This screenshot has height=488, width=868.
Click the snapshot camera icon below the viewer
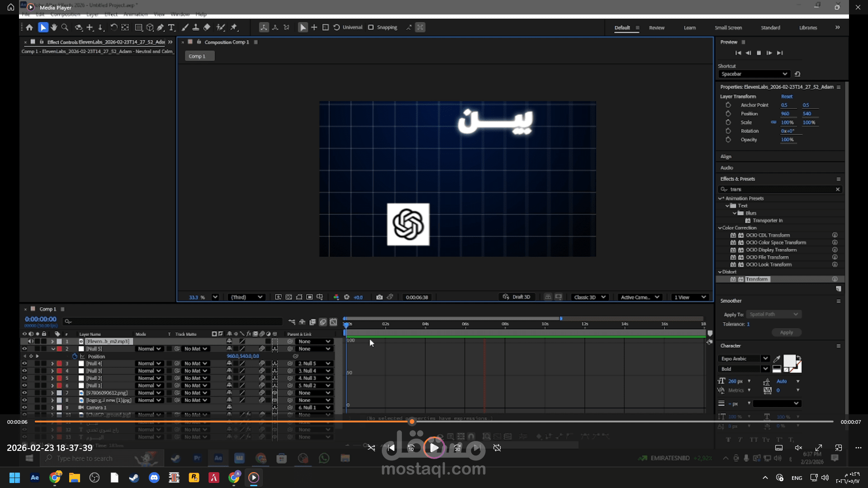tap(379, 297)
